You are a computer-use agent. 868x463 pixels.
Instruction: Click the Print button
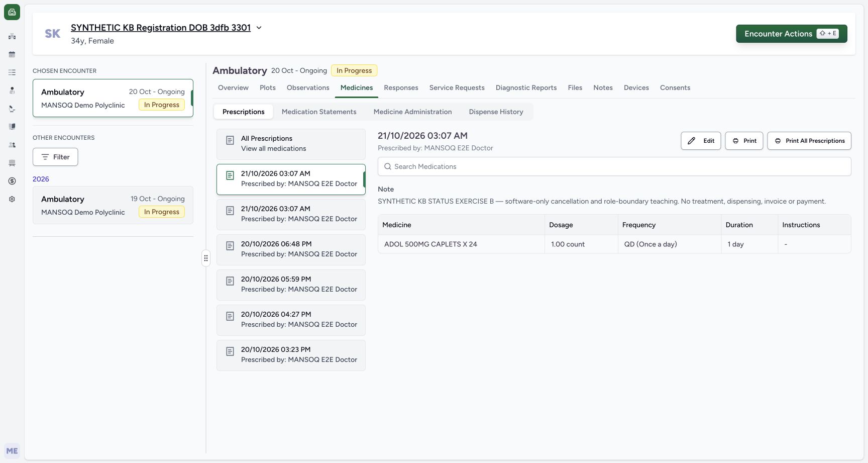744,141
